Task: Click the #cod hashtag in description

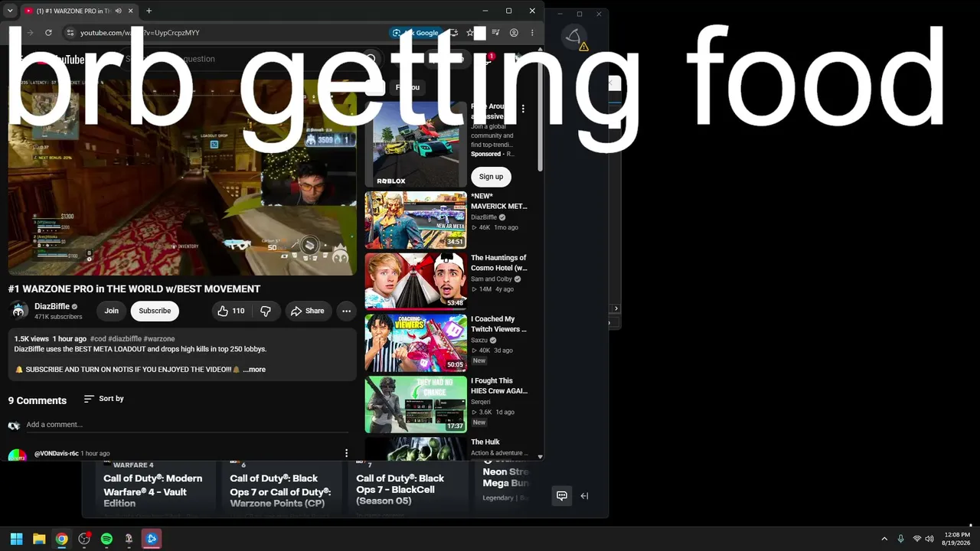Action: pos(98,339)
